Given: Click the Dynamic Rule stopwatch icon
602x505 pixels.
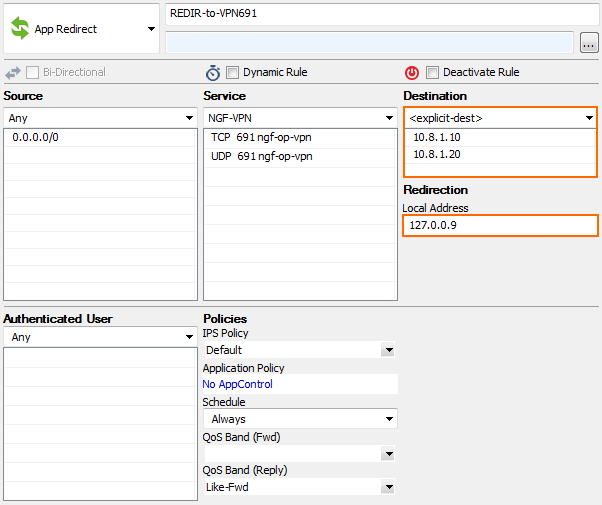Looking at the screenshot, I should click(213, 73).
